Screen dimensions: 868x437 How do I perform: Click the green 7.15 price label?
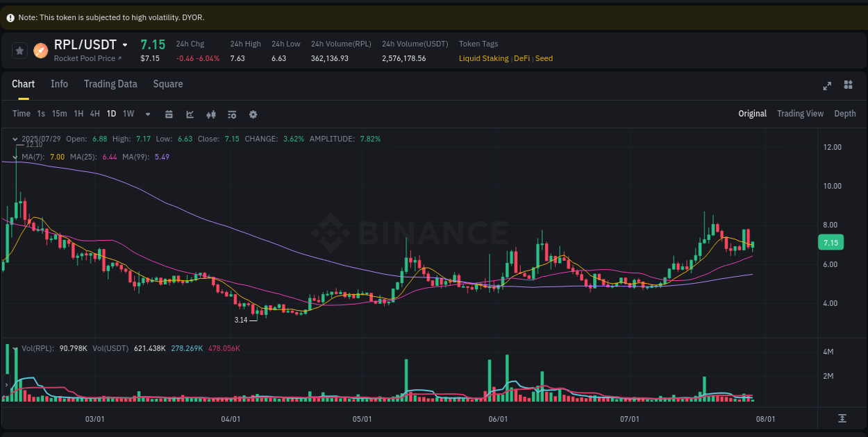click(x=831, y=242)
